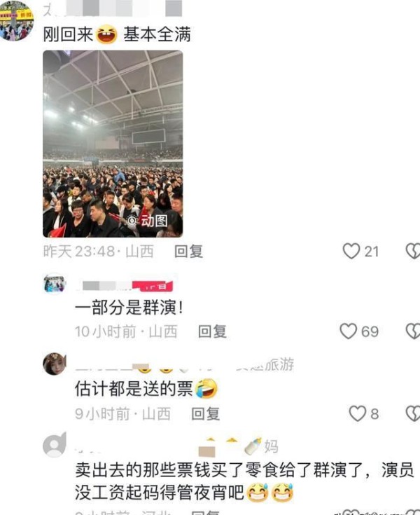Open the stadium crowd animated image
The width and height of the screenshot is (420, 515).
[113, 144]
